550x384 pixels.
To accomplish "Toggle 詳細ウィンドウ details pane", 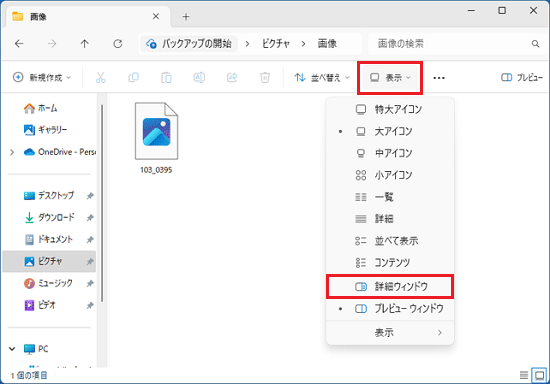I will (x=390, y=287).
